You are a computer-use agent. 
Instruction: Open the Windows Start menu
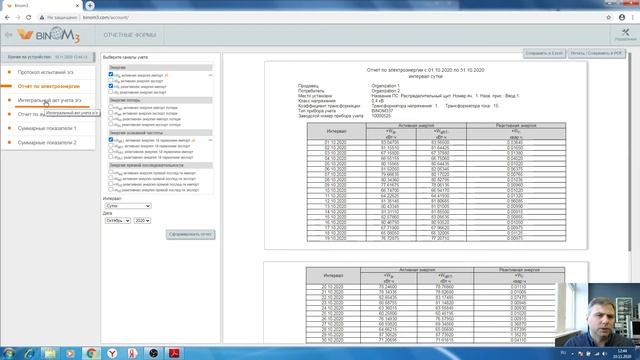point(9,353)
